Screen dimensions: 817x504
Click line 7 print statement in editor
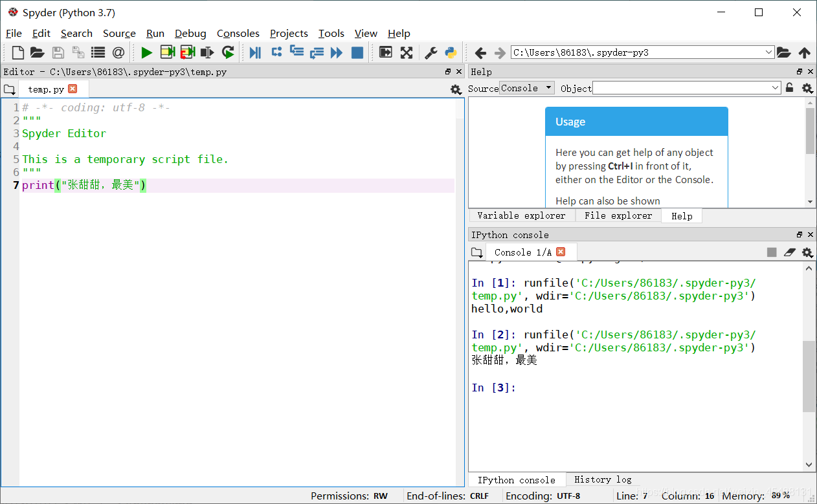coord(84,186)
